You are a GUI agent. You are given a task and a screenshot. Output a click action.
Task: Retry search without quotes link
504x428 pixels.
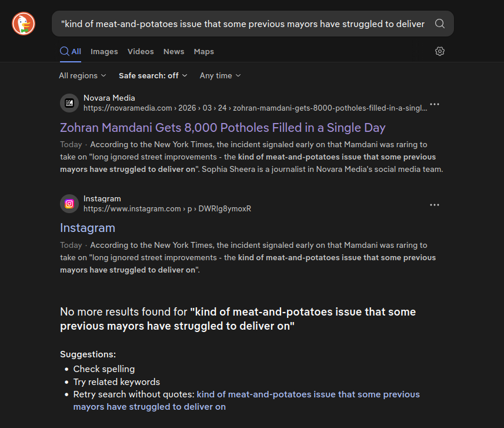(309, 394)
